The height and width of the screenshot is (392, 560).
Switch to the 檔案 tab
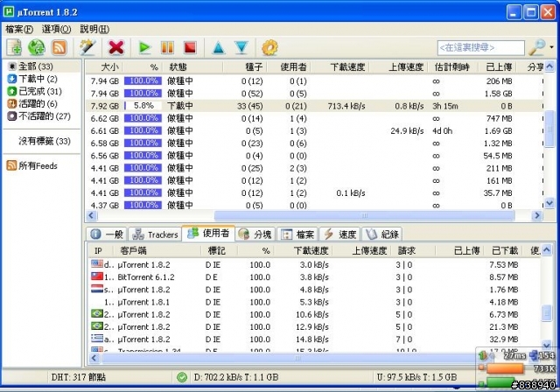(297, 234)
